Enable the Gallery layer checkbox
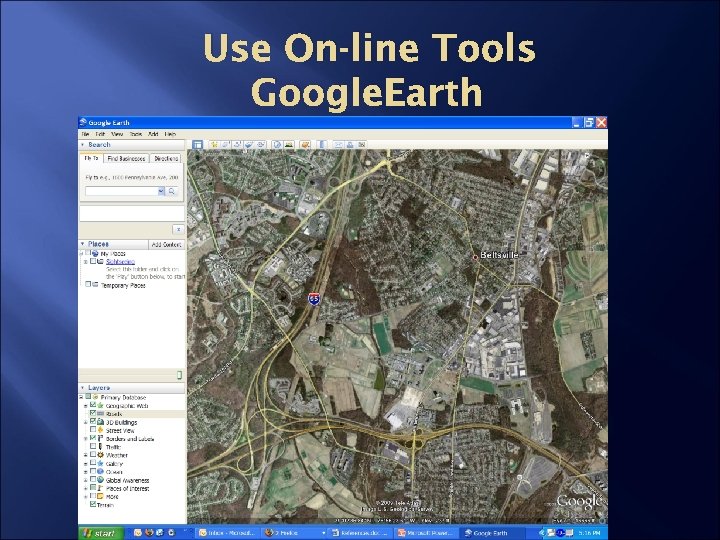This screenshot has height=540, width=720. 93,463
